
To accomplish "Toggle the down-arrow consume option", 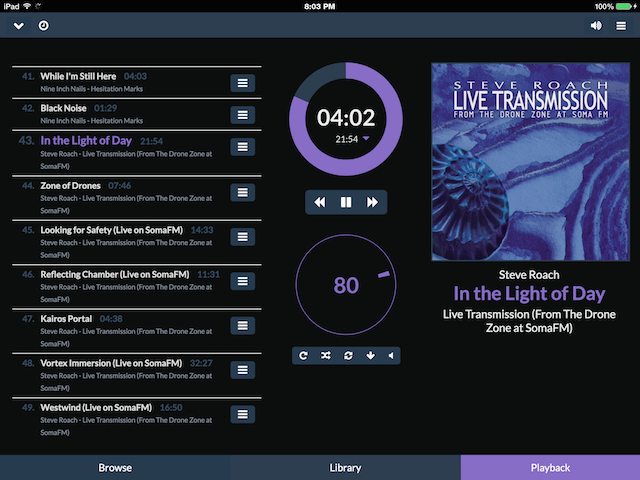I will (x=371, y=356).
